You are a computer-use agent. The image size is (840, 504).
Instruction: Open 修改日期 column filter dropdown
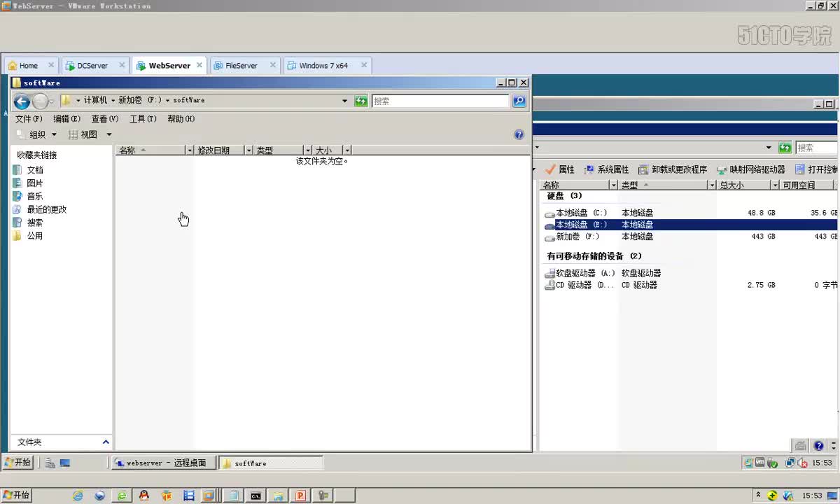pos(248,150)
